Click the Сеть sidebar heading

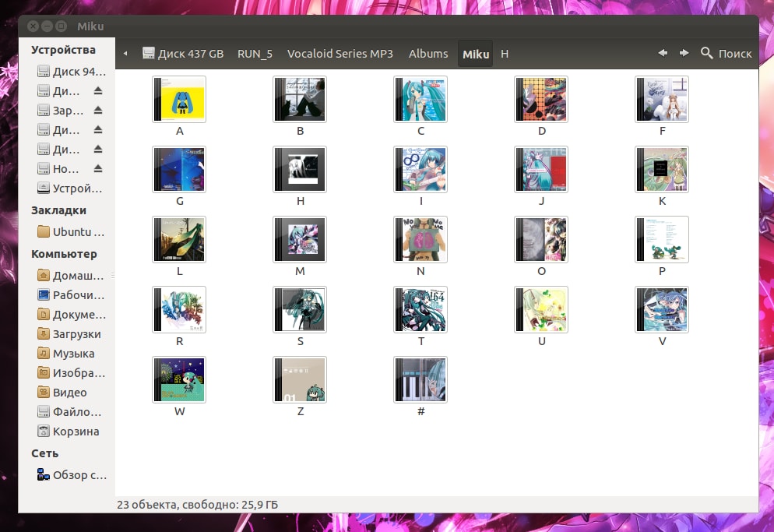point(45,453)
